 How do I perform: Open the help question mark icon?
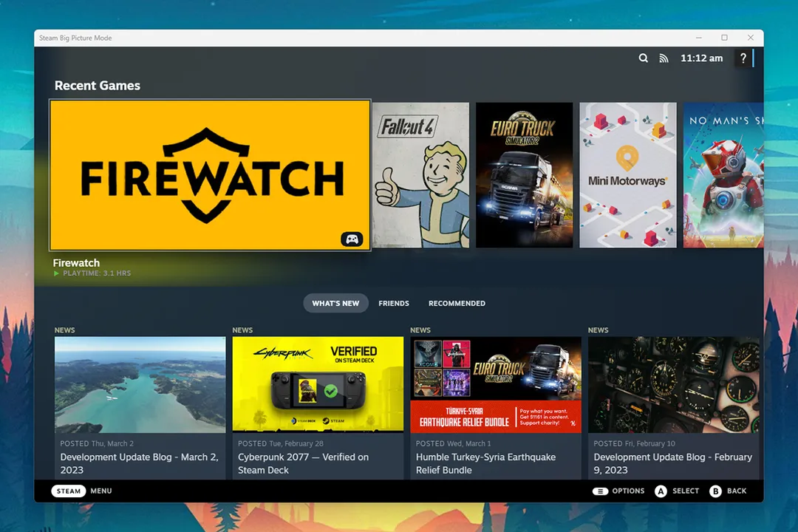(x=743, y=58)
